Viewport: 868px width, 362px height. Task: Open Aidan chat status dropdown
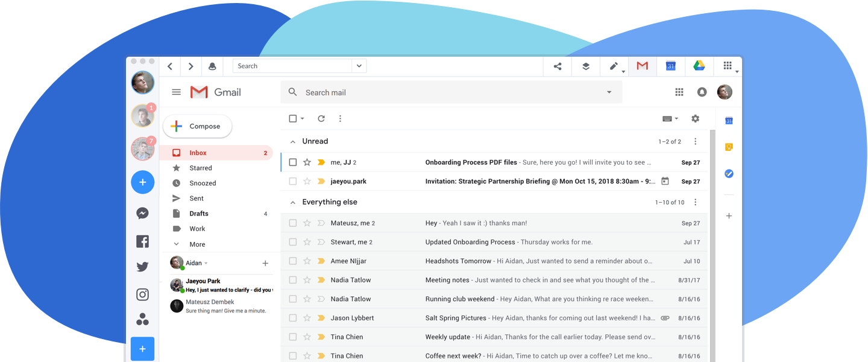tap(206, 263)
